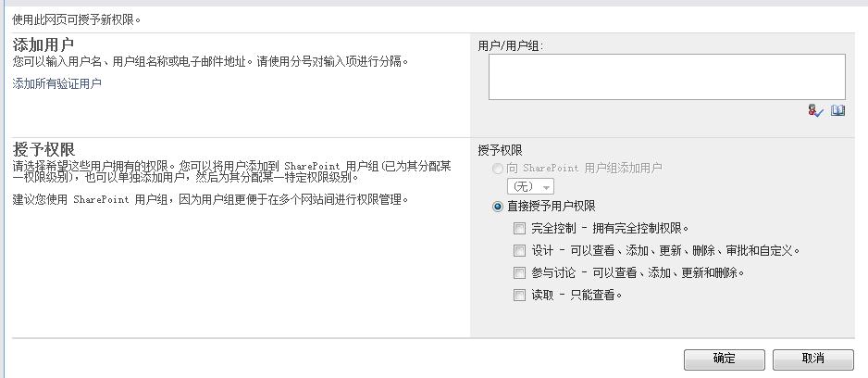Check the 设计 permission checkbox
This screenshot has height=378, width=868.
(519, 250)
